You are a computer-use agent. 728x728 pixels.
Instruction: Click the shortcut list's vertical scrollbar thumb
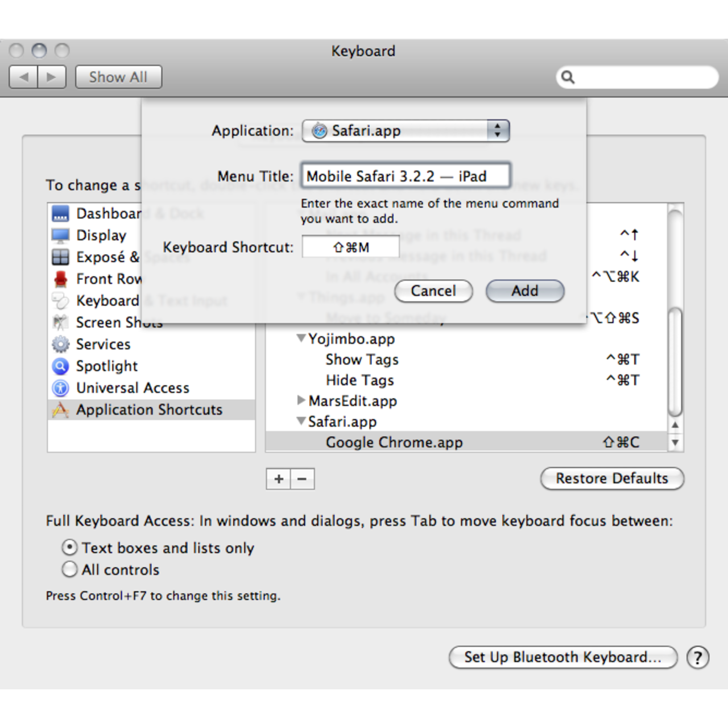(x=675, y=361)
